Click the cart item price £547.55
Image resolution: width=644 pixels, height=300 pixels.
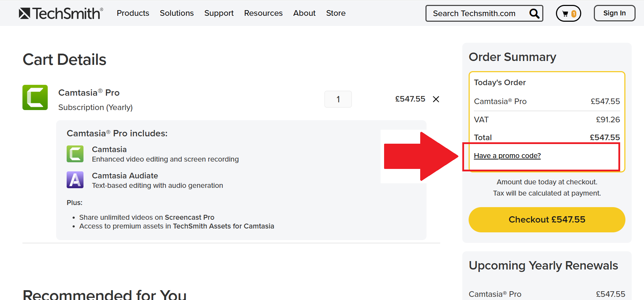point(410,99)
